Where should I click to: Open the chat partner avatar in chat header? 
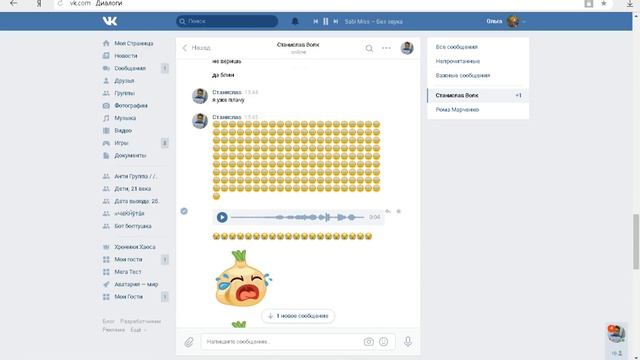tap(407, 48)
